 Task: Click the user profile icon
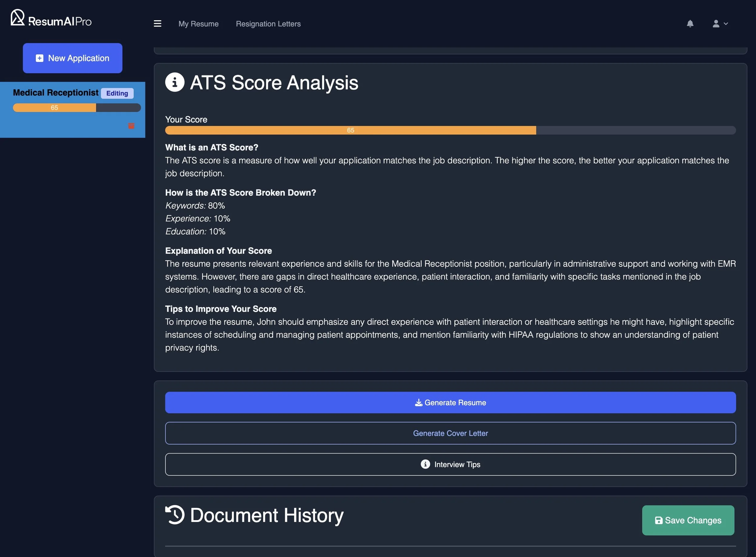[715, 24]
